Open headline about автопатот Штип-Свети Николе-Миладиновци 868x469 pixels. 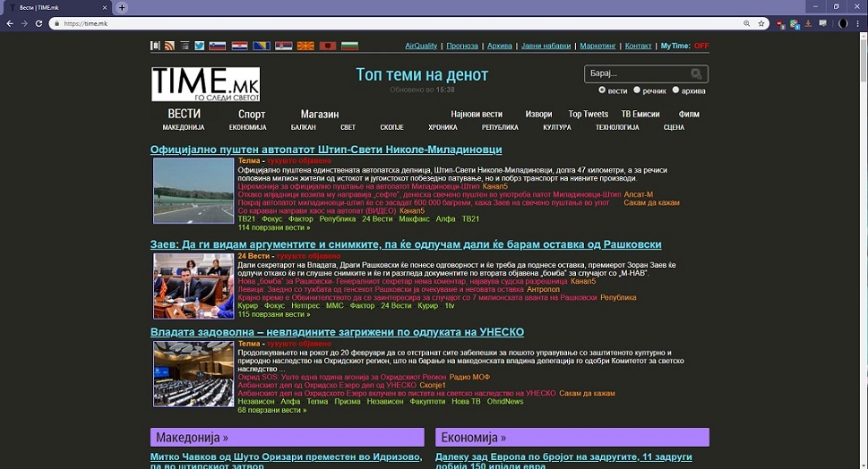click(326, 149)
